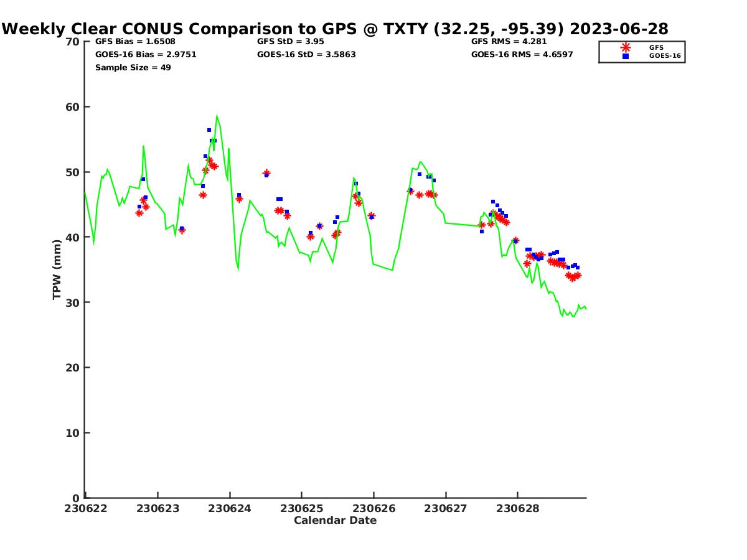Viewport: 747px width, 560px height.
Task: Select the highest blue GOES-16 data point
Action: click(209, 130)
